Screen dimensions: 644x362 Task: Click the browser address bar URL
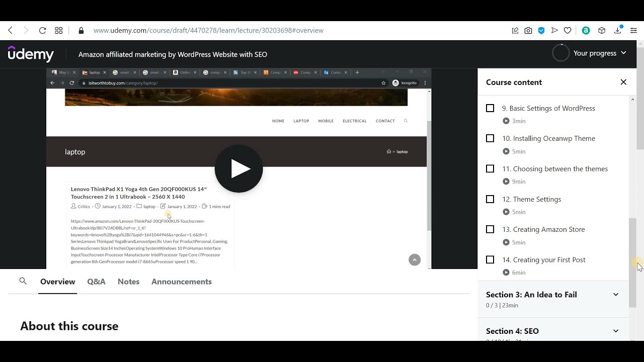click(208, 31)
